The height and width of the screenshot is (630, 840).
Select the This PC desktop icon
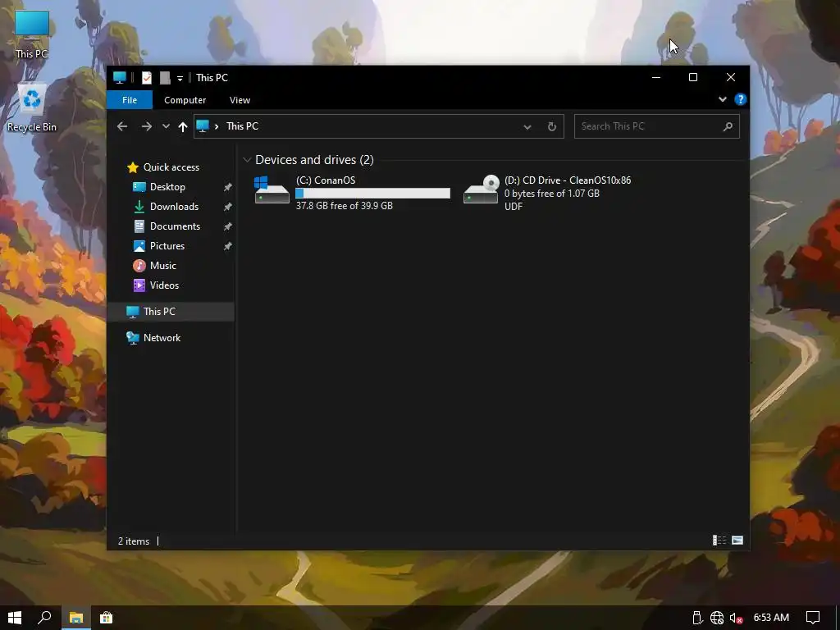(x=32, y=34)
